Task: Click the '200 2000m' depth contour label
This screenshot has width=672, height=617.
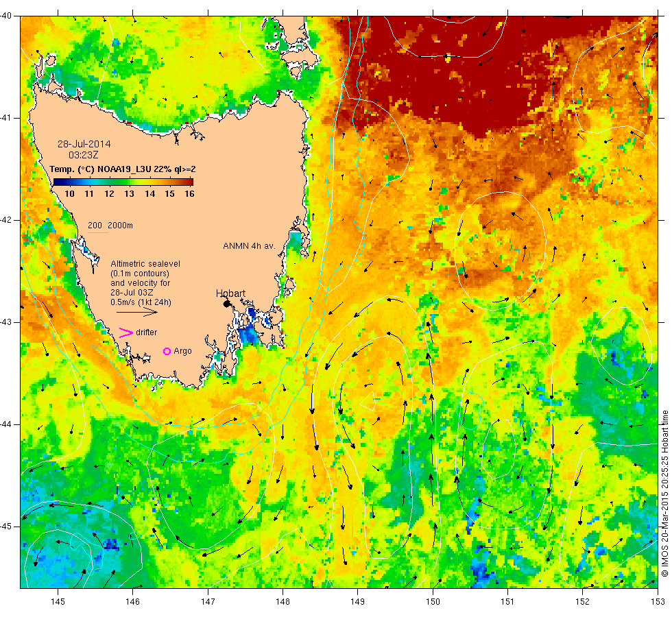Action: [x=110, y=226]
